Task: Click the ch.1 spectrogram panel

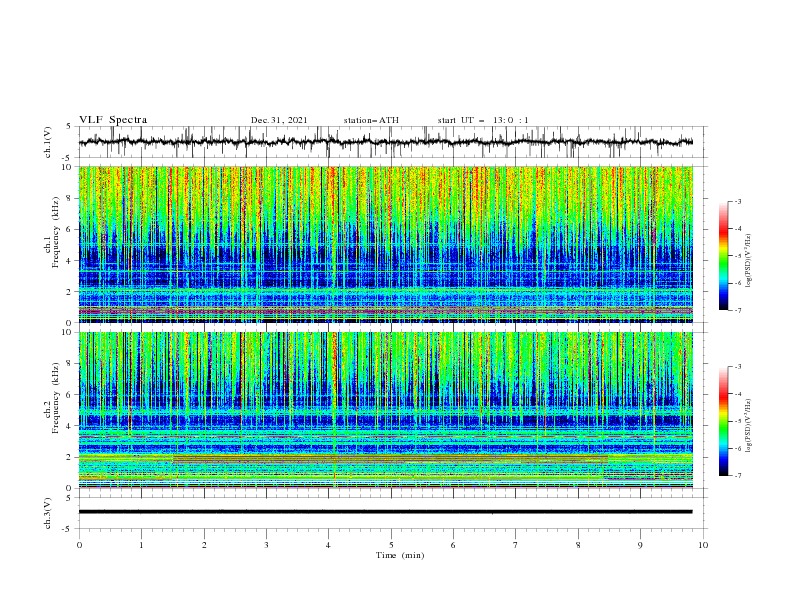Action: (386, 244)
